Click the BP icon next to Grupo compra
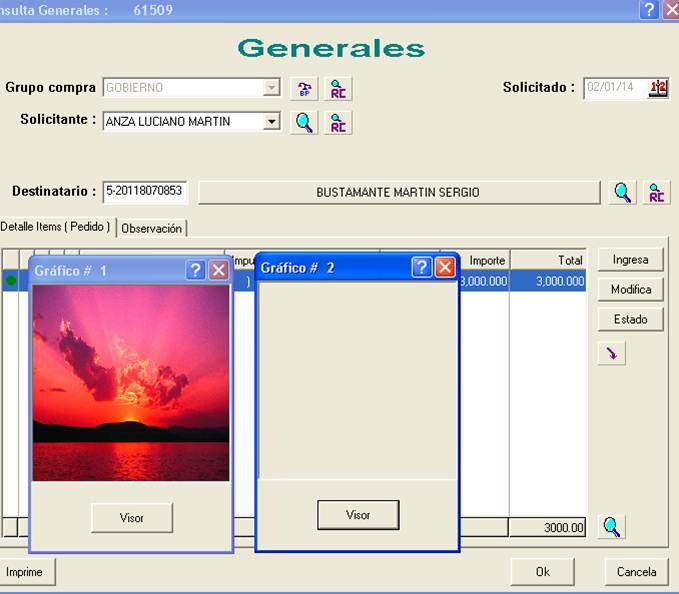The width and height of the screenshot is (679, 594). pyautogui.click(x=304, y=89)
